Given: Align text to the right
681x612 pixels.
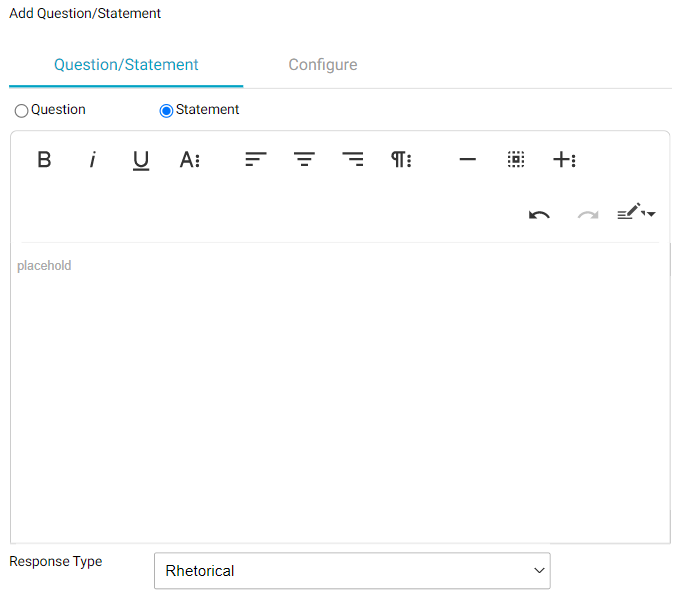Looking at the screenshot, I should coord(353,160).
